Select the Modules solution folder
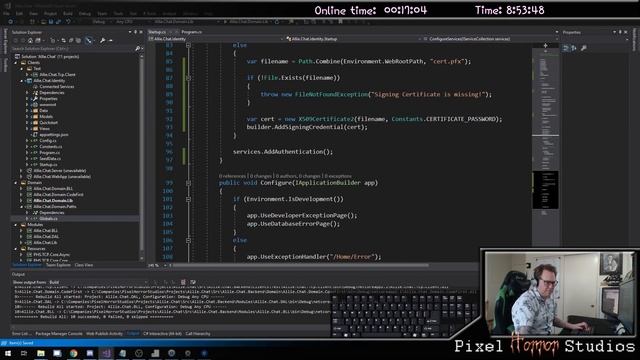This screenshot has height=360, width=640. pyautogui.click(x=35, y=225)
